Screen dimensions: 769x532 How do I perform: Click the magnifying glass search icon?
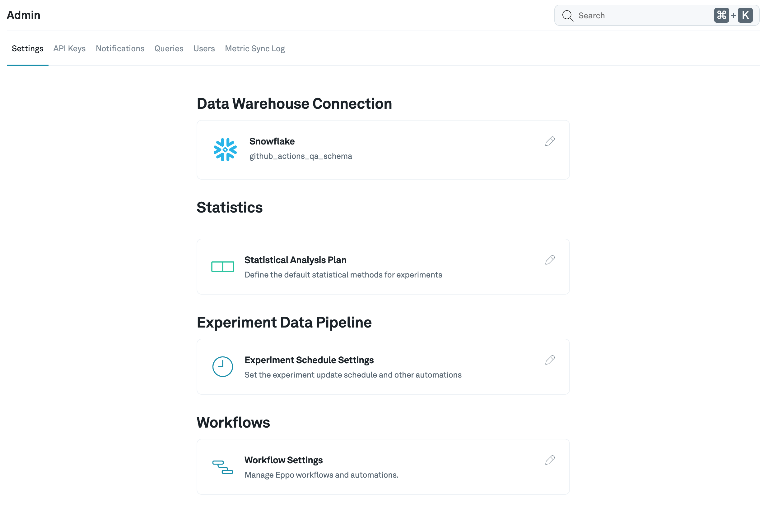click(567, 15)
